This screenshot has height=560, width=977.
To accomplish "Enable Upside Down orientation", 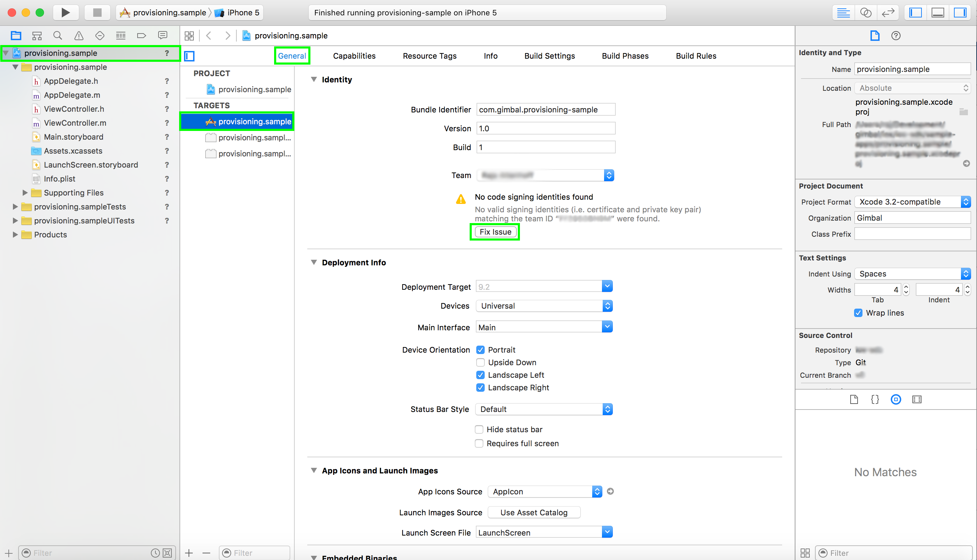I will tap(480, 362).
